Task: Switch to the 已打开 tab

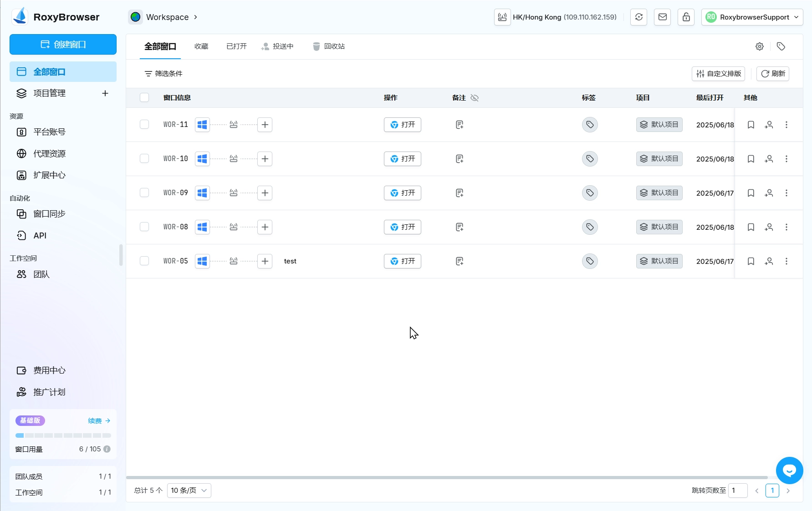Action: (236, 46)
